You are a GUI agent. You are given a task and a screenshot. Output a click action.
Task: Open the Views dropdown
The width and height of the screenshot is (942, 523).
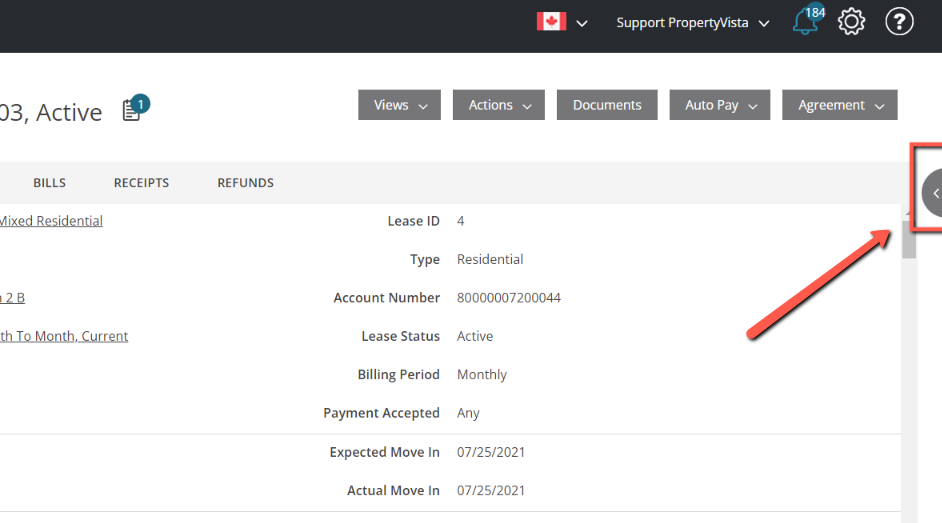click(400, 105)
